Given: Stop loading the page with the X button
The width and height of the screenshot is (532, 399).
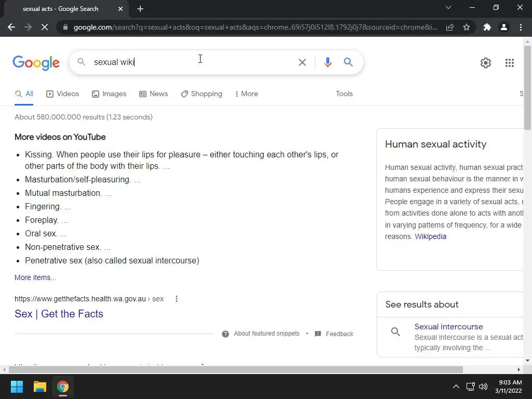Looking at the screenshot, I should pos(45,27).
